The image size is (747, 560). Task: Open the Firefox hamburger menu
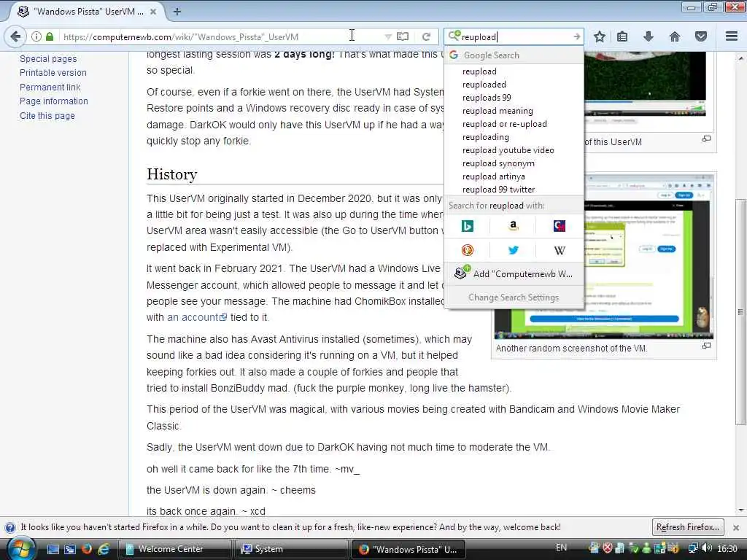coord(732,36)
